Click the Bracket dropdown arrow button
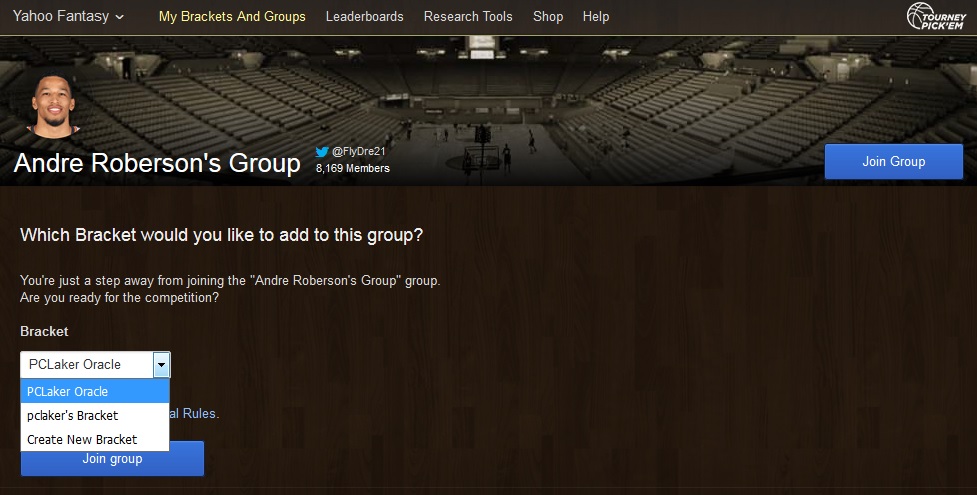This screenshot has width=977, height=495. coord(161,365)
